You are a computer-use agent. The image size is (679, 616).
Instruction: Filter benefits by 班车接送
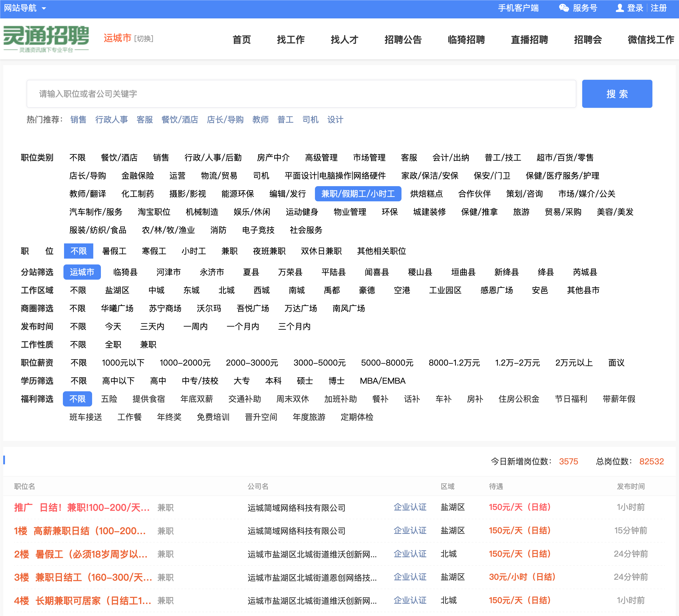[x=86, y=417]
